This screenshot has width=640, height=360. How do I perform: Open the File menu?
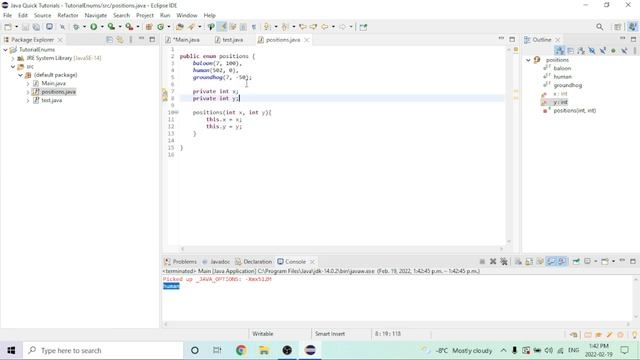pos(7,15)
